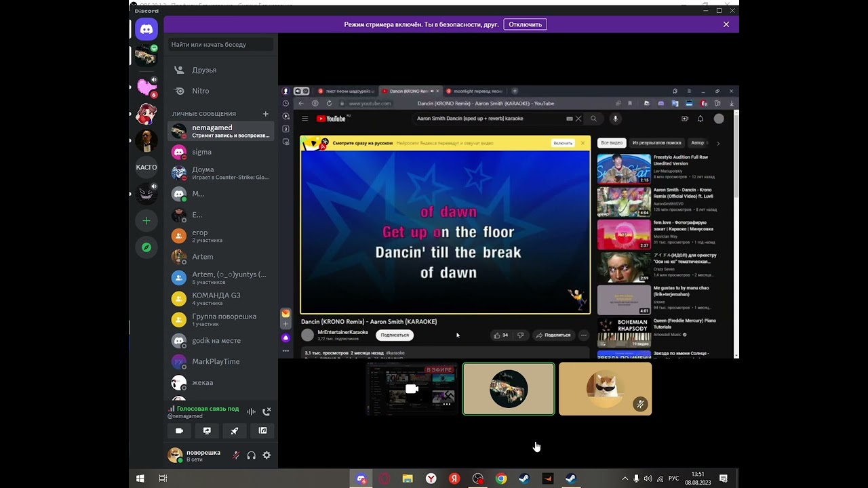Open direct message with Artem
This screenshot has height=488, width=868.
[221, 257]
